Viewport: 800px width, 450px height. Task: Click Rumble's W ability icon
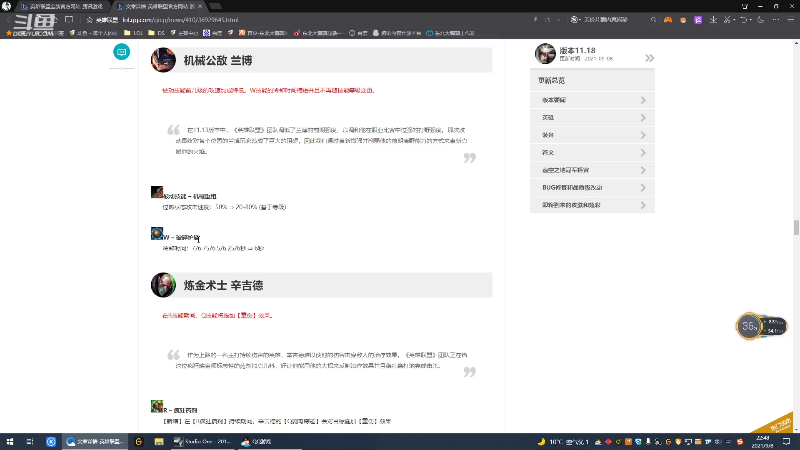157,234
